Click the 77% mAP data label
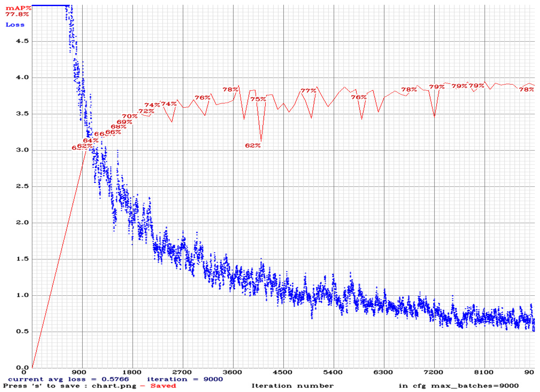540x392 pixels. coord(308,91)
